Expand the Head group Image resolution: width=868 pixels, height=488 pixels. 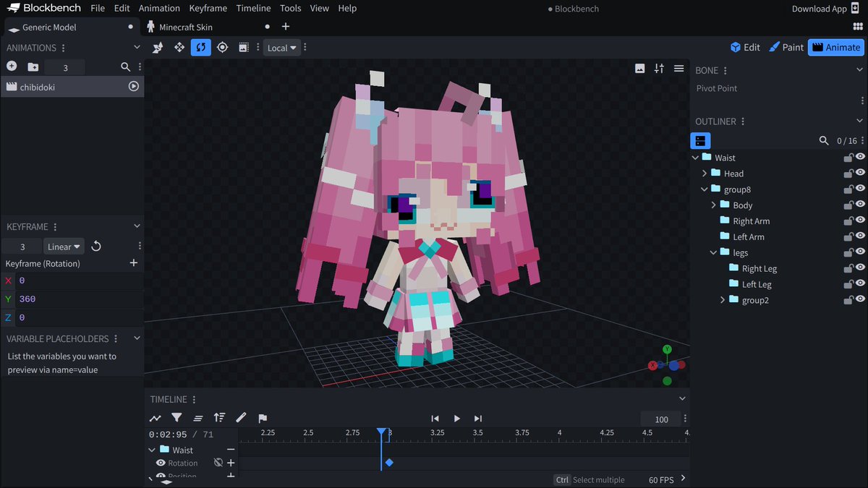click(705, 174)
